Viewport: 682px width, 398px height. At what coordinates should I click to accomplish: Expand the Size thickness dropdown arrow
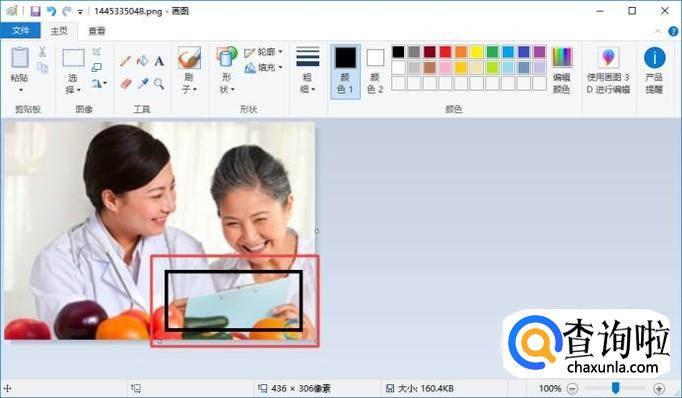coord(313,90)
